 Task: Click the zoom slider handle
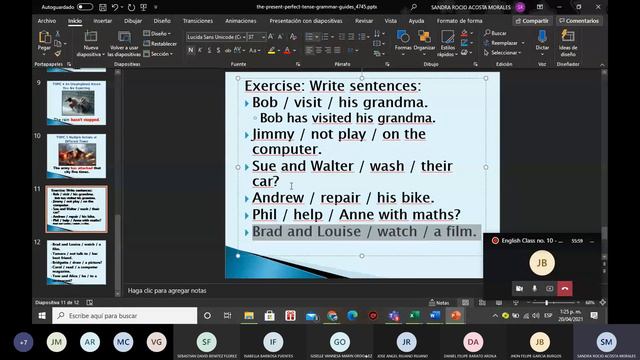pyautogui.click(x=547, y=303)
